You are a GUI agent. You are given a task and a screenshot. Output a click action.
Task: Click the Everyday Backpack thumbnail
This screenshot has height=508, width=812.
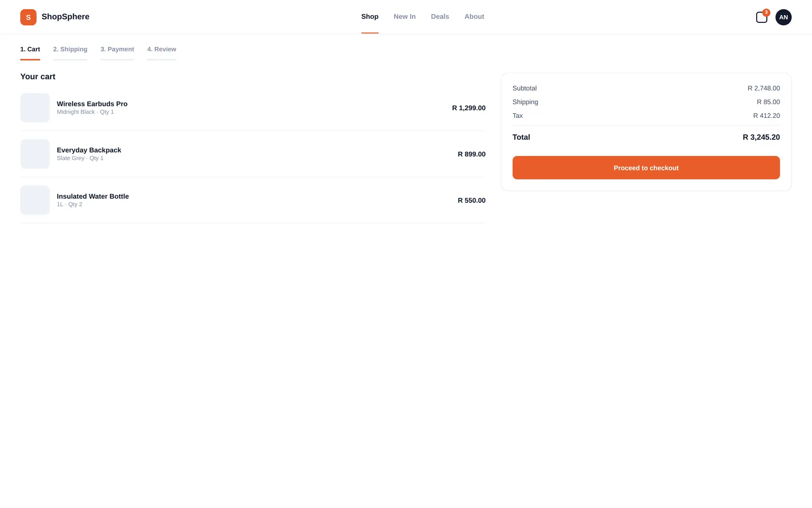pos(35,154)
